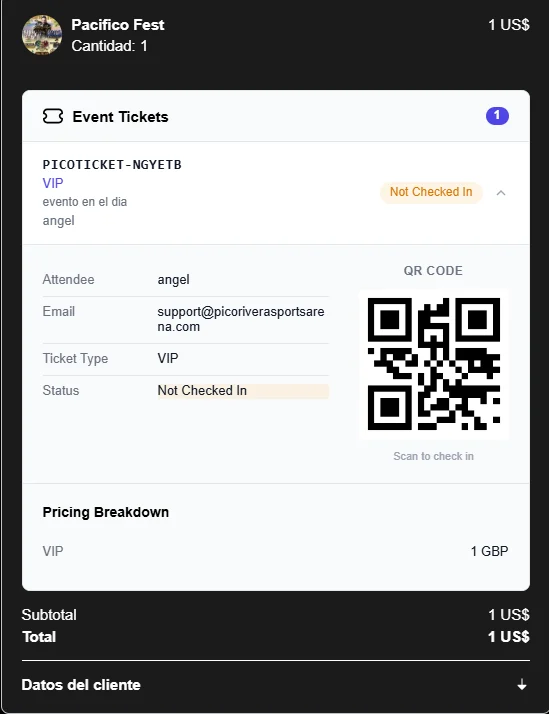Click the Pacifico Fest product title
The width and height of the screenshot is (549, 714).
[117, 25]
